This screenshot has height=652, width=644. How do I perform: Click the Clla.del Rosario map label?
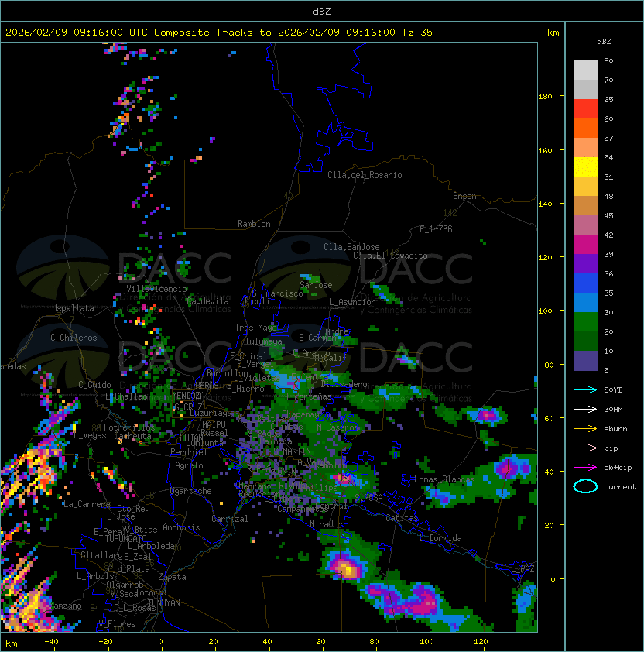365,175
